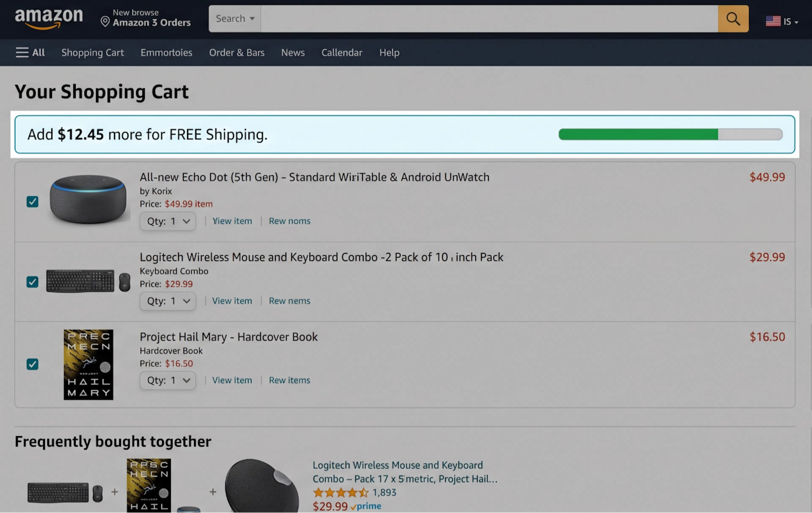Screen dimensions: 812x513
Task: Click the keyboard thumbnail in Frequently bought together
Action: [65, 492]
